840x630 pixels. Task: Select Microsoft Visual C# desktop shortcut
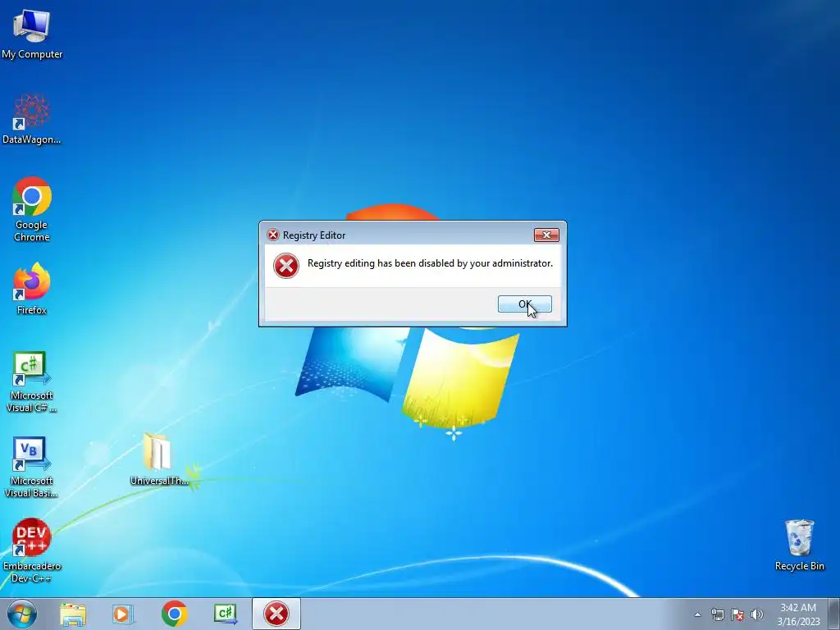point(32,381)
